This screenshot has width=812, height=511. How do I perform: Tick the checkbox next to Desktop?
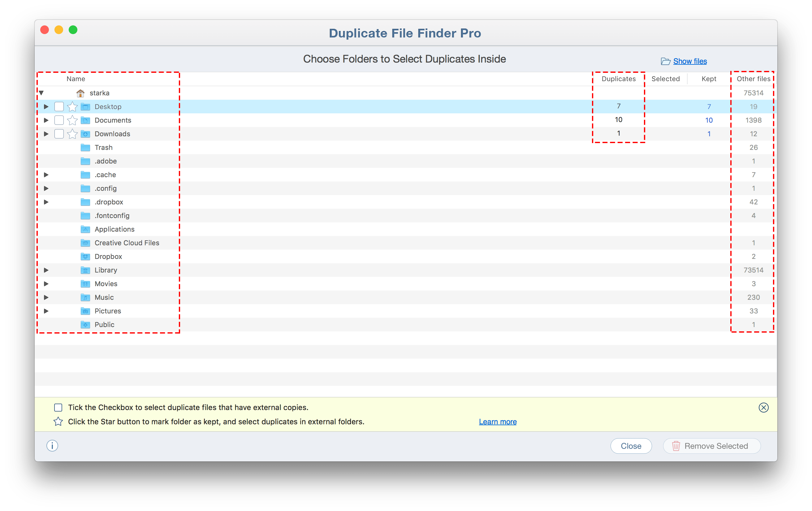click(59, 107)
